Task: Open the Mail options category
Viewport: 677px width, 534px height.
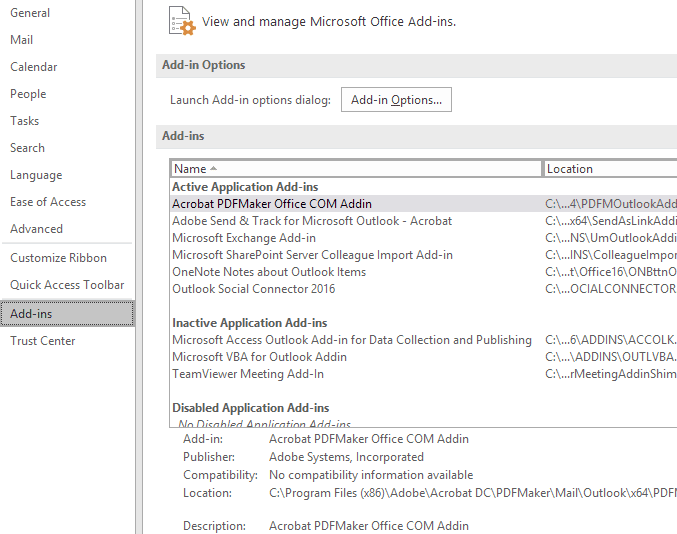Action: [x=22, y=40]
